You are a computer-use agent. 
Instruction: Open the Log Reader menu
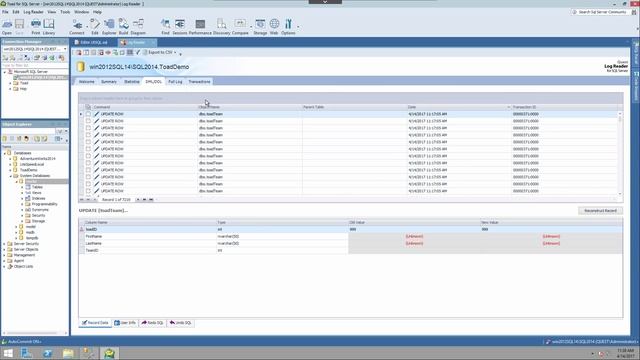click(33, 12)
